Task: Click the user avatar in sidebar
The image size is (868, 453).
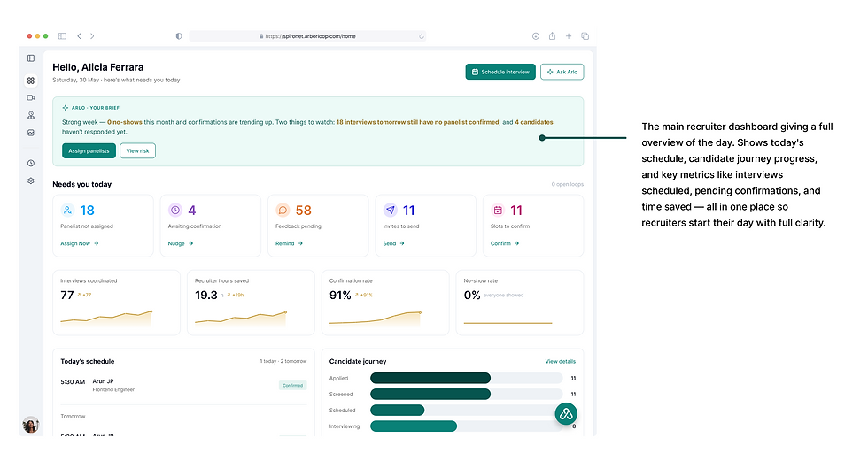Action: [30, 424]
